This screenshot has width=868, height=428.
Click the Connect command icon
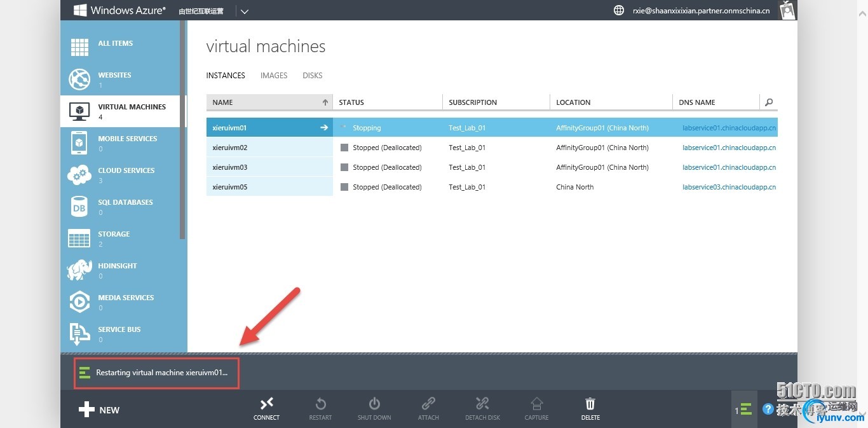(266, 403)
